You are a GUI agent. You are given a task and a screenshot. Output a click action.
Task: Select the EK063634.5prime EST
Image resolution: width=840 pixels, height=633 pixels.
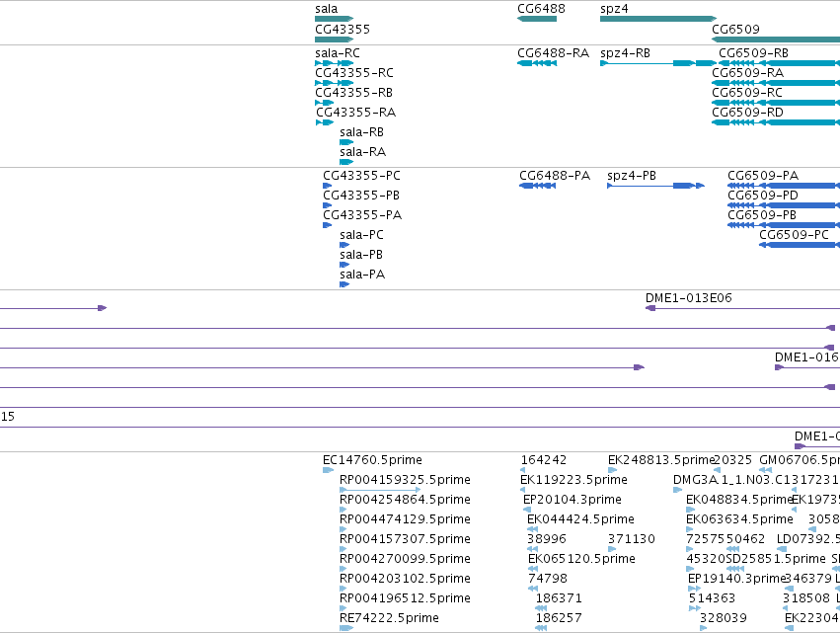689,529
